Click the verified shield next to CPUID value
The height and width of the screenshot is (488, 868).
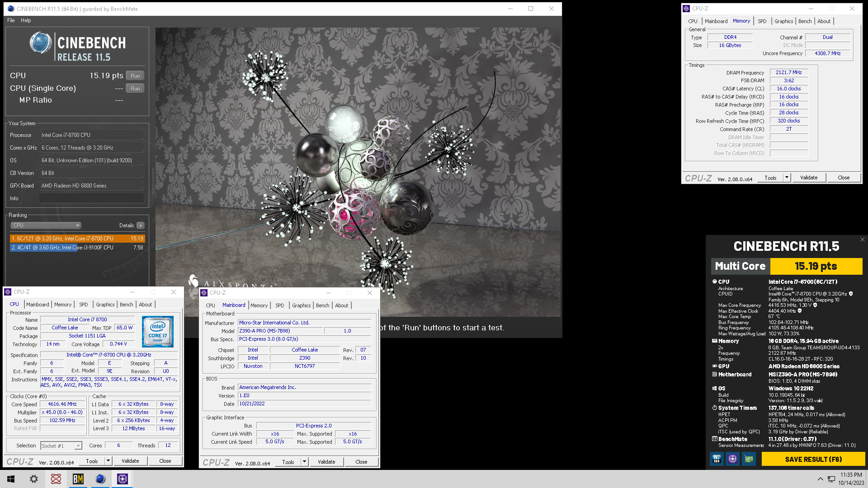(x=850, y=294)
